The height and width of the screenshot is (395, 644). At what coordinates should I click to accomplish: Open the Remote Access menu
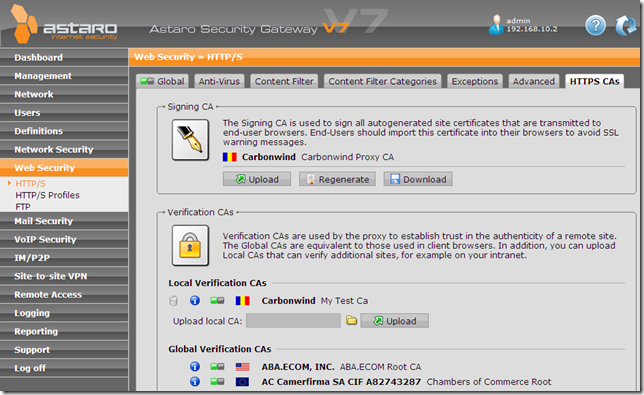coord(64,294)
